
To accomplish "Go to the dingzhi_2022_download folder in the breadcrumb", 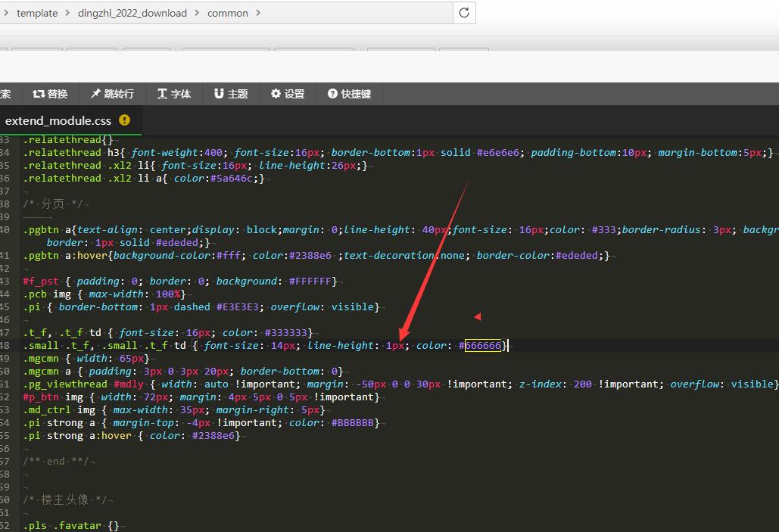I will click(x=132, y=13).
